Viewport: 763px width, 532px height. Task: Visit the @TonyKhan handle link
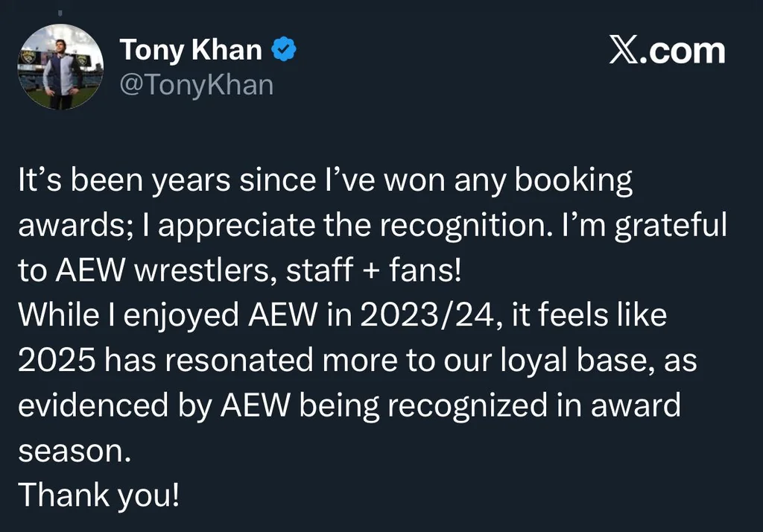[197, 85]
